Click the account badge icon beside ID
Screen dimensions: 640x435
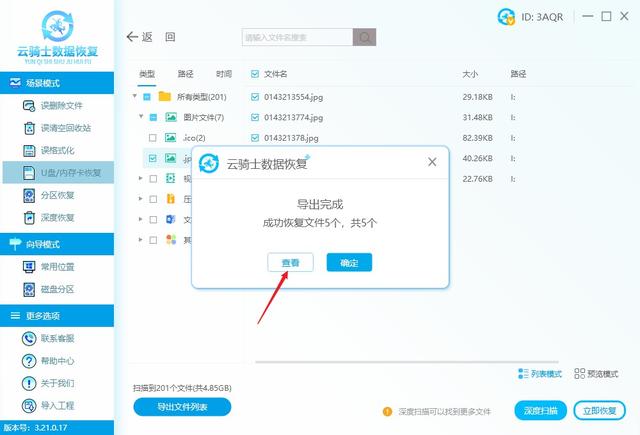[506, 17]
